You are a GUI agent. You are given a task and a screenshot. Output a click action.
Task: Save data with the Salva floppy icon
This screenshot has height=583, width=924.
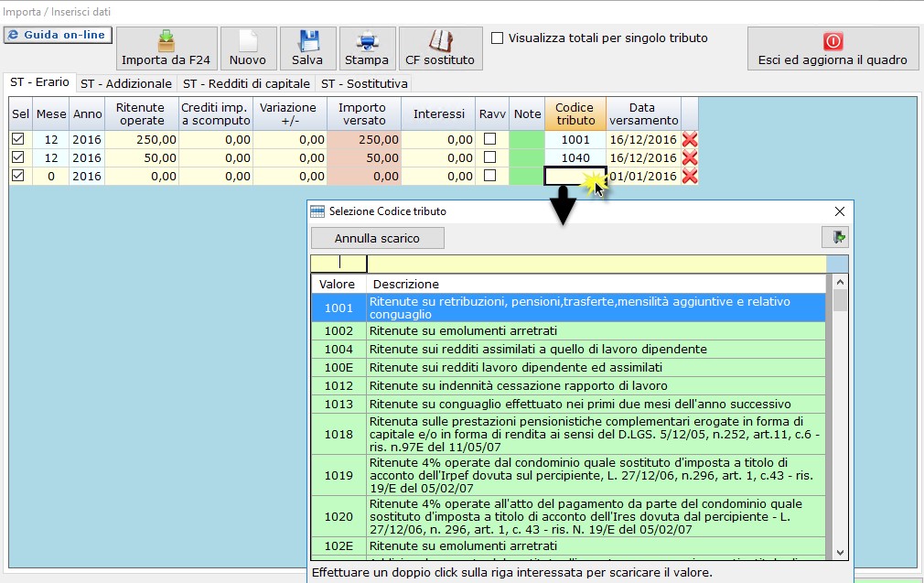[x=307, y=49]
